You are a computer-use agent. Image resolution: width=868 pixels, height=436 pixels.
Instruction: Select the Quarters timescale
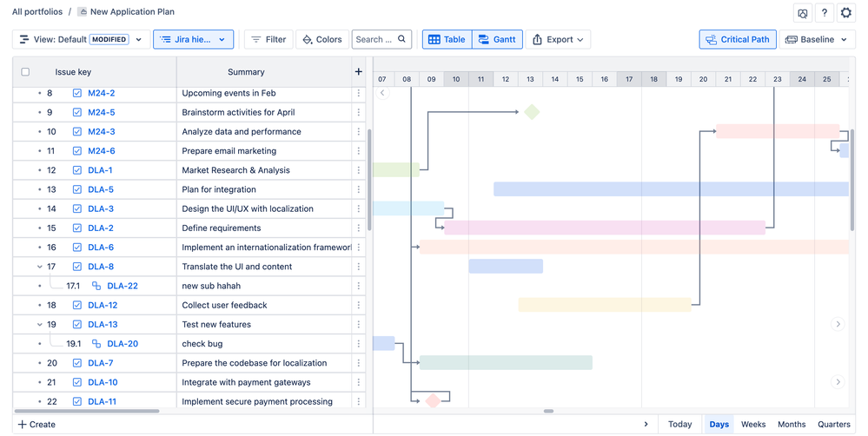pyautogui.click(x=833, y=424)
